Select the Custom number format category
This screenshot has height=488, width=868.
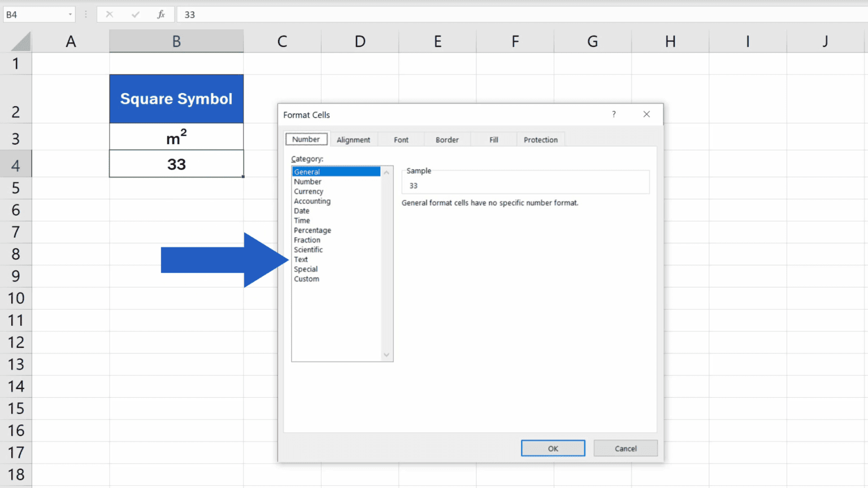pyautogui.click(x=306, y=278)
